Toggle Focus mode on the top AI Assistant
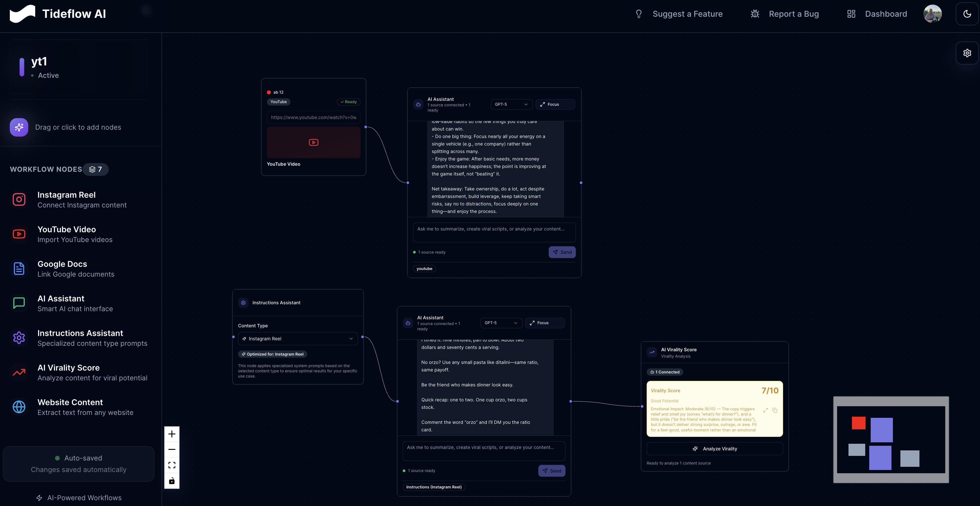This screenshot has width=980, height=506. (555, 105)
